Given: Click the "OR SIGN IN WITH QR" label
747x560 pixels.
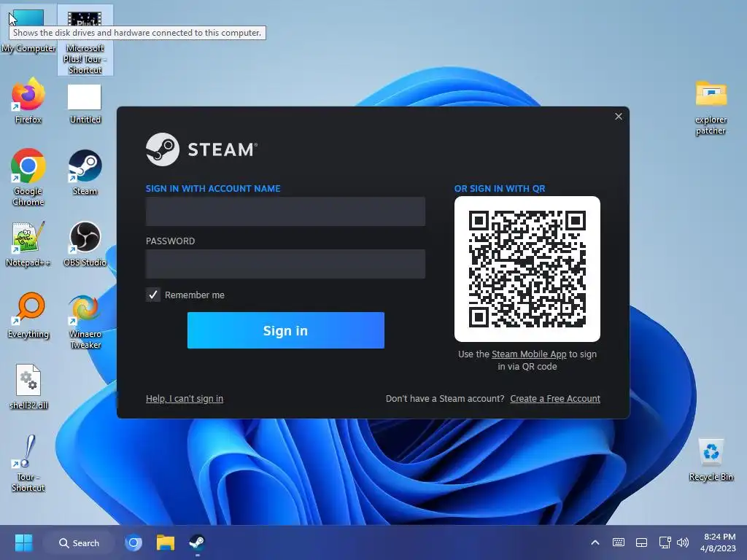Looking at the screenshot, I should pos(500,189).
